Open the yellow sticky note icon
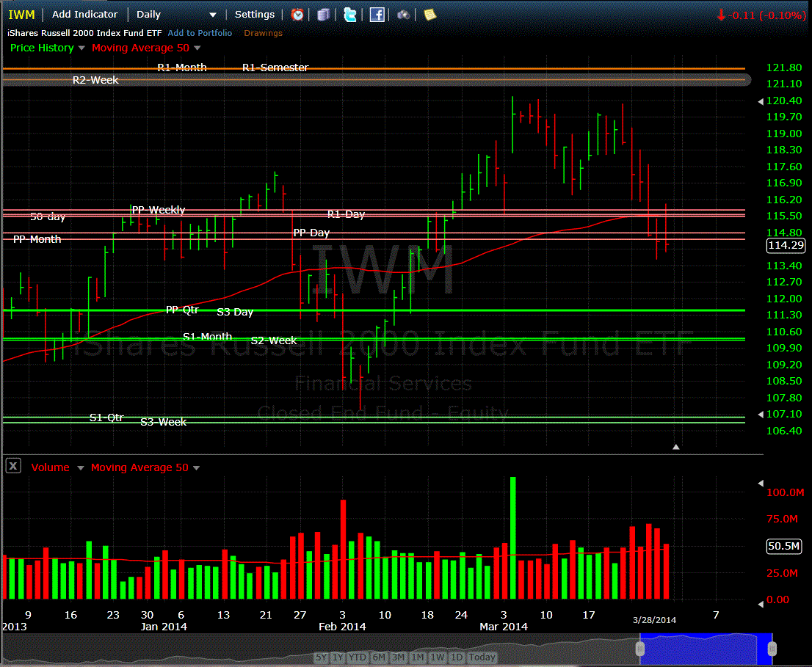 click(429, 15)
